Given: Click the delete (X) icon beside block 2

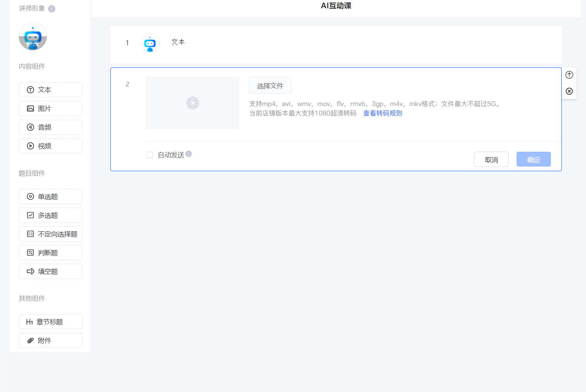Looking at the screenshot, I should [x=569, y=91].
